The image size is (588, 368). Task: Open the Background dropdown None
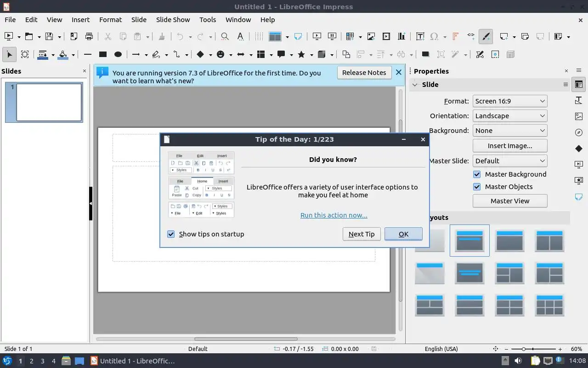pyautogui.click(x=510, y=131)
